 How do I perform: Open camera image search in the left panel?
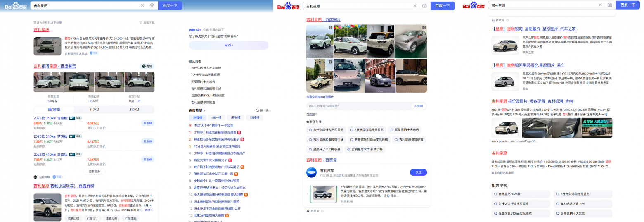click(x=152, y=5)
